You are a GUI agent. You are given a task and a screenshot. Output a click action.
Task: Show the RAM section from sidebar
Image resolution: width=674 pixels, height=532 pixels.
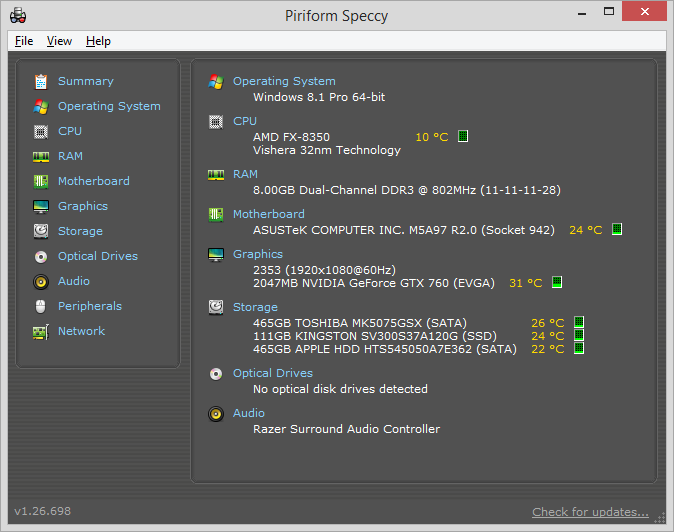[70, 156]
